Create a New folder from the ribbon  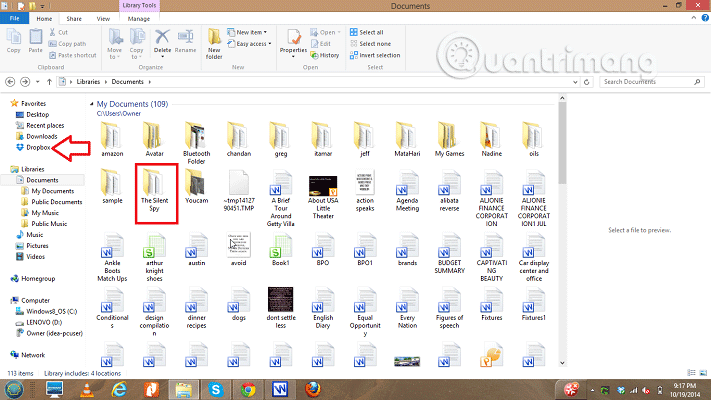click(214, 44)
